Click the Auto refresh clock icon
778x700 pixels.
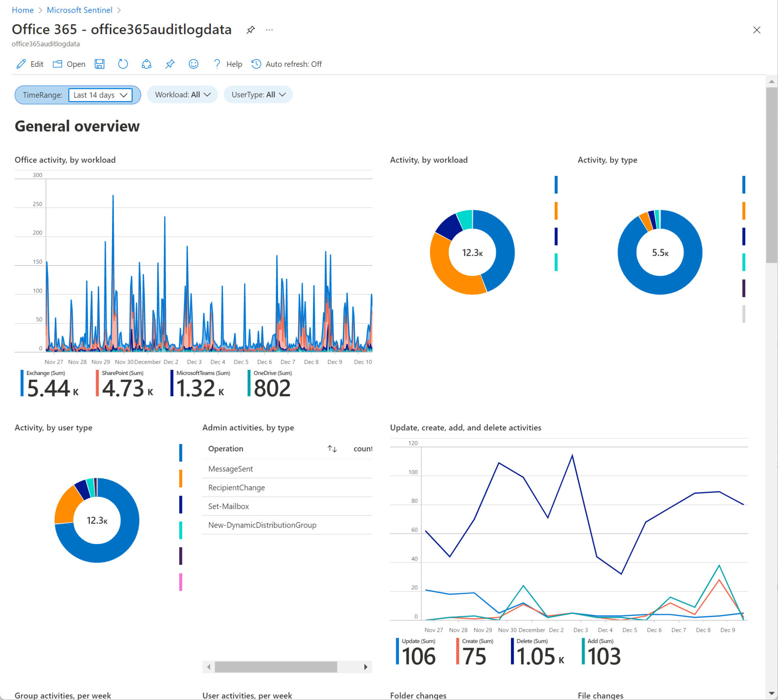256,64
